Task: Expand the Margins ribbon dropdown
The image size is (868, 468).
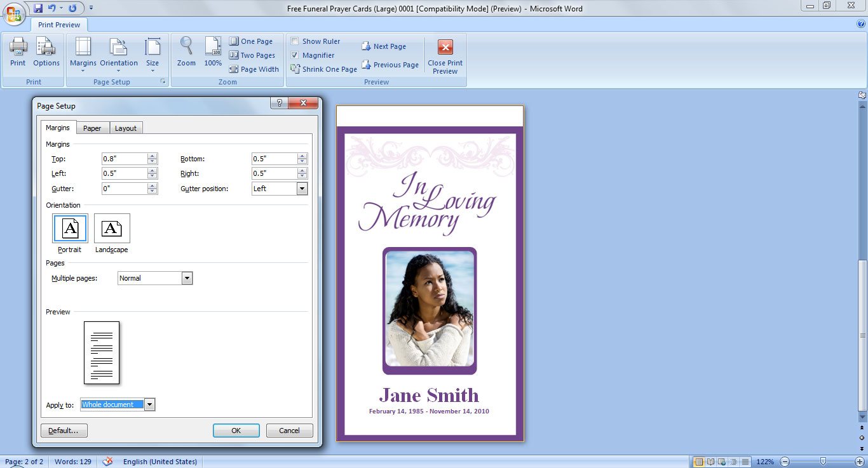Action: (x=83, y=55)
